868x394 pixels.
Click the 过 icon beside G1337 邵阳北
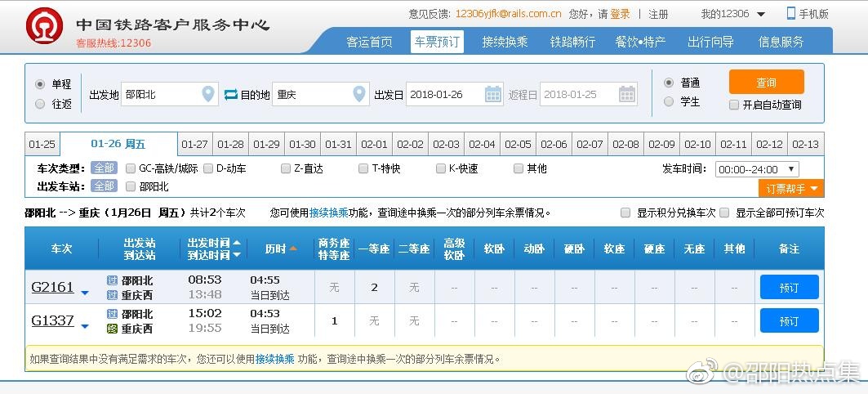pos(113,314)
